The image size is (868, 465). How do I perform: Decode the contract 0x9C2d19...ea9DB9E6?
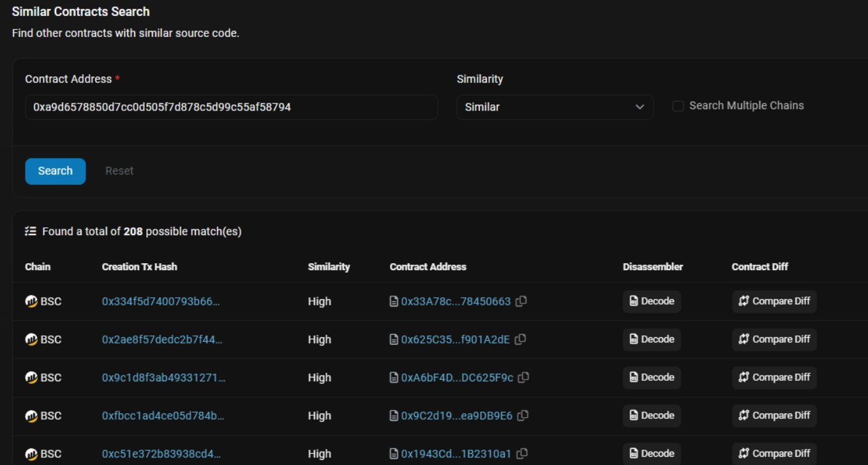tap(652, 416)
